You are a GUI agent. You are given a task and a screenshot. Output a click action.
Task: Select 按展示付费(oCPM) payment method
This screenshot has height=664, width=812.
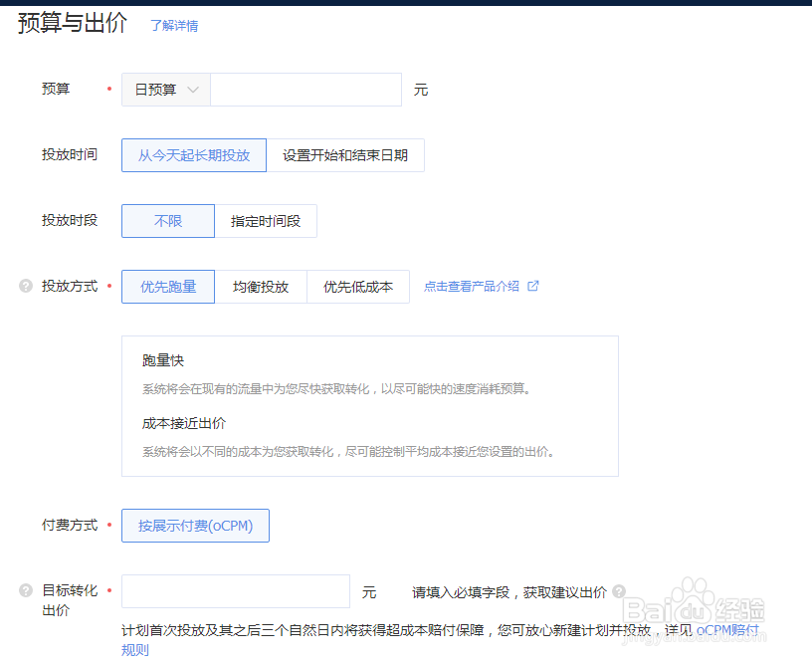pyautogui.click(x=196, y=526)
